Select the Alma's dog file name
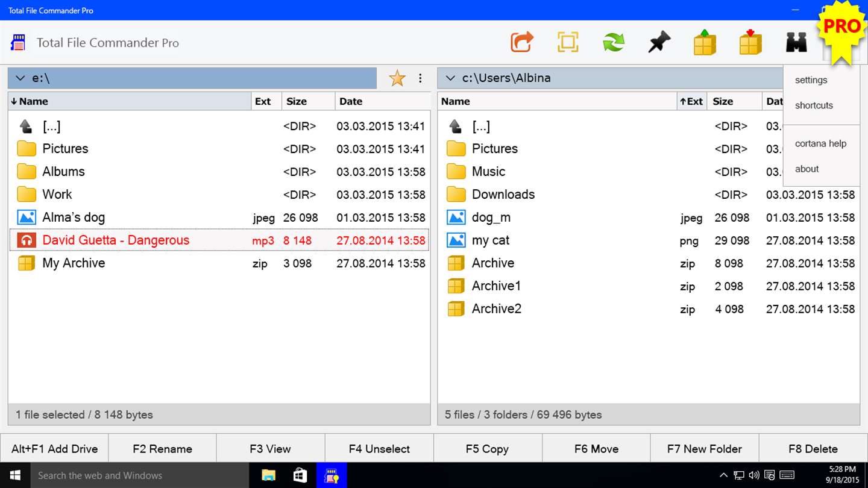868x488 pixels. tap(74, 217)
